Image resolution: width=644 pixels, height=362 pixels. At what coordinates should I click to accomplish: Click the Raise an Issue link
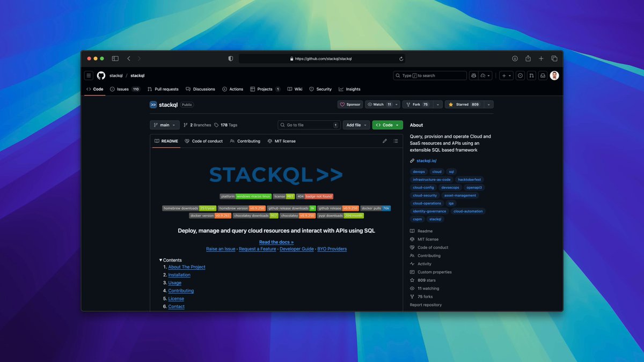221,249
